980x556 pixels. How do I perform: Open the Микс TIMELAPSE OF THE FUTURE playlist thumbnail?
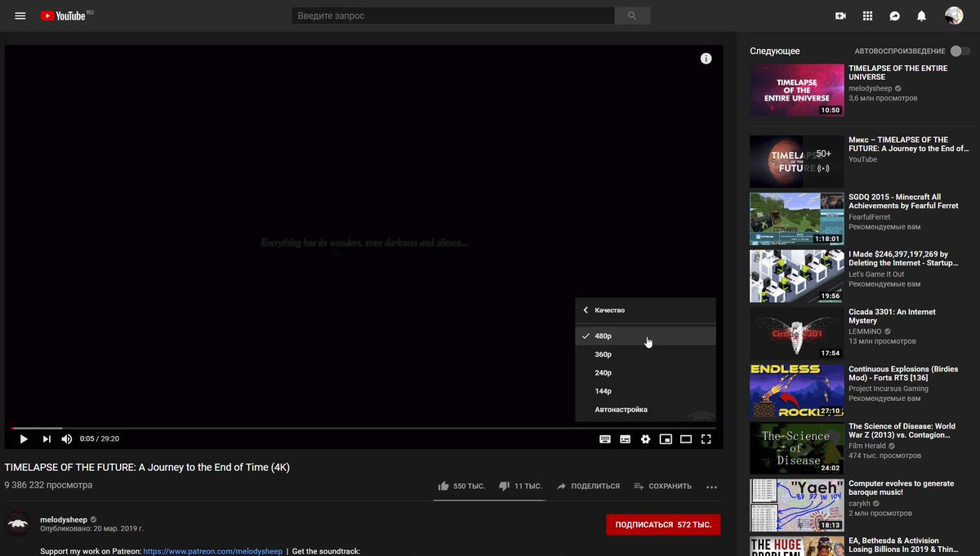[x=796, y=162]
